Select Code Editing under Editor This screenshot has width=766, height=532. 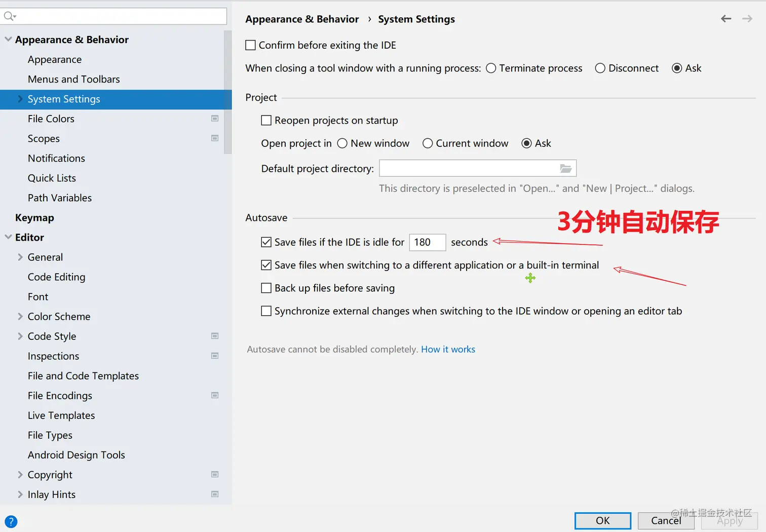[x=56, y=277]
